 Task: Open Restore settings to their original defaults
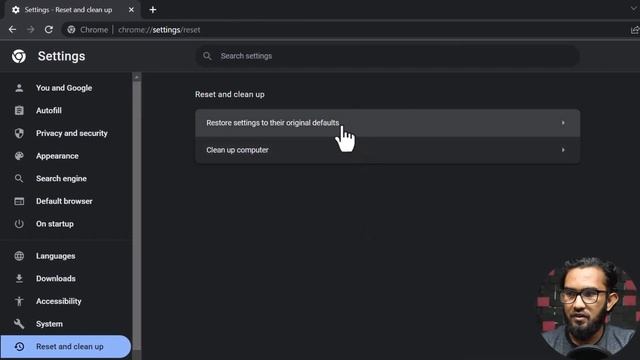pos(387,123)
